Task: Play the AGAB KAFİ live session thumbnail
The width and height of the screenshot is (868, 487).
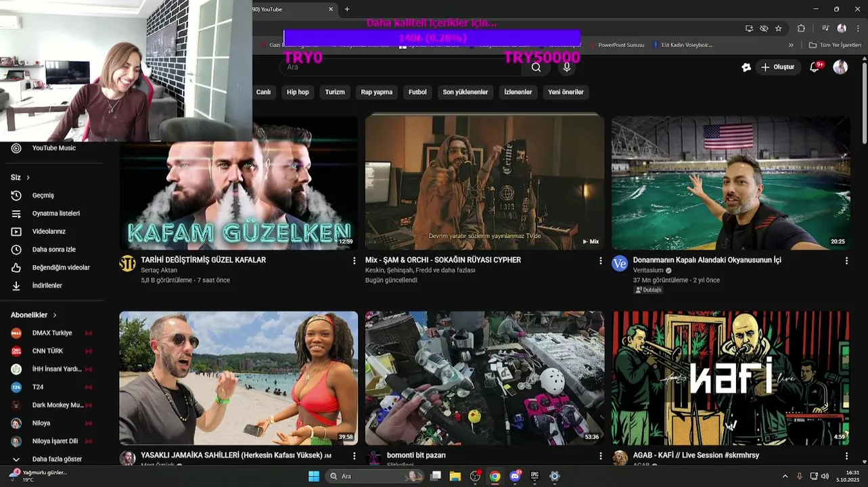Action: 731,378
